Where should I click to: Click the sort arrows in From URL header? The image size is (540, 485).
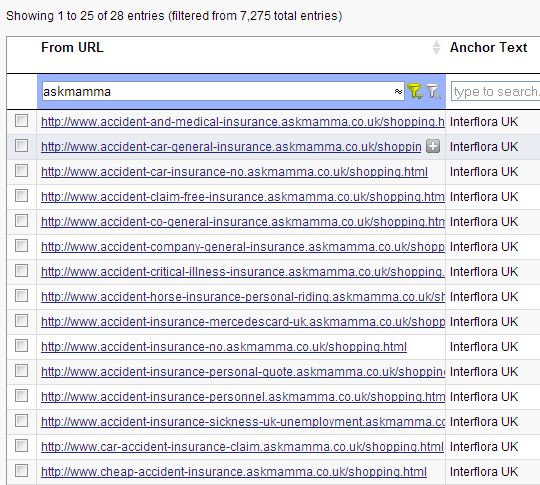click(436, 48)
